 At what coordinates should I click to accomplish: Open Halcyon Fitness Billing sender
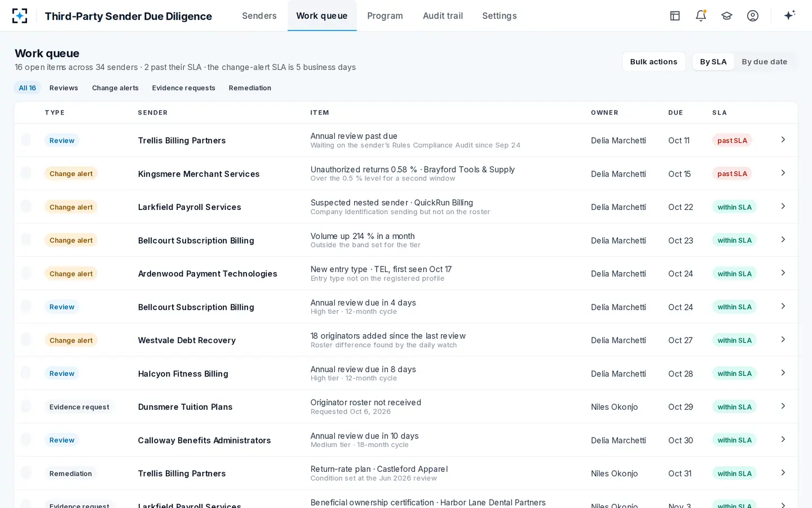coord(183,374)
